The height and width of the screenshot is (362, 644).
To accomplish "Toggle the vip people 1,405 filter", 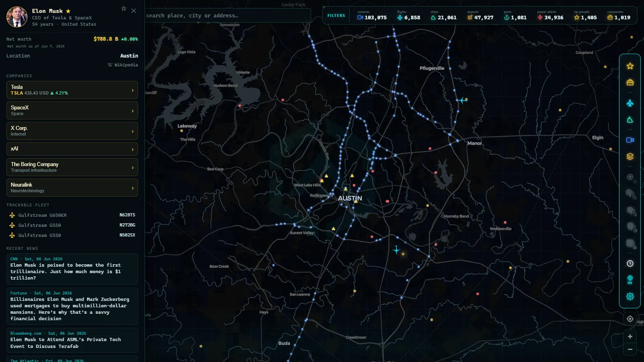I will tap(585, 16).
